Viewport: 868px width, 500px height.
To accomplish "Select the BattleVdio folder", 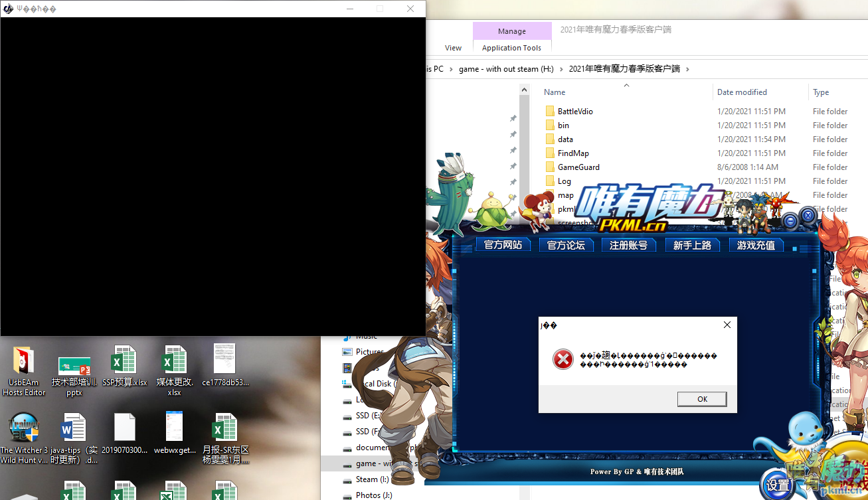I will pos(574,112).
